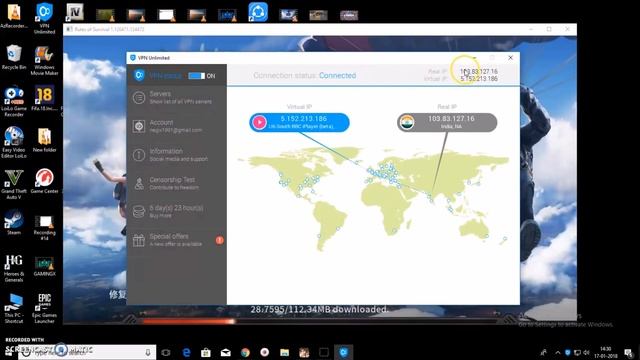Open the Easy Video Editor LoiLo icon
The width and height of the screenshot is (640, 360).
(x=14, y=142)
